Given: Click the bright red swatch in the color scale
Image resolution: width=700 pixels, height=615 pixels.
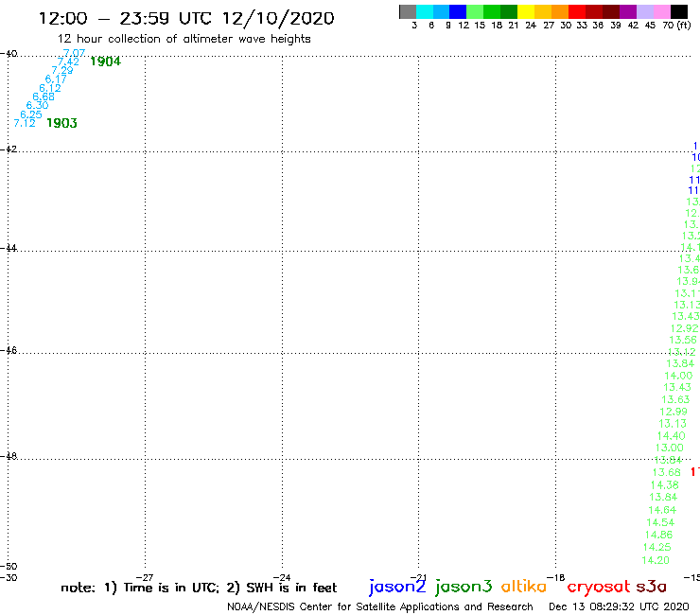Looking at the screenshot, I should 577,11.
